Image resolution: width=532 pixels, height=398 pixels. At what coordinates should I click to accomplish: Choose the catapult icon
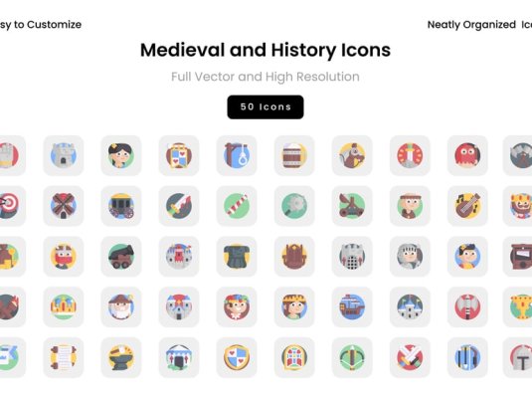(x=352, y=206)
